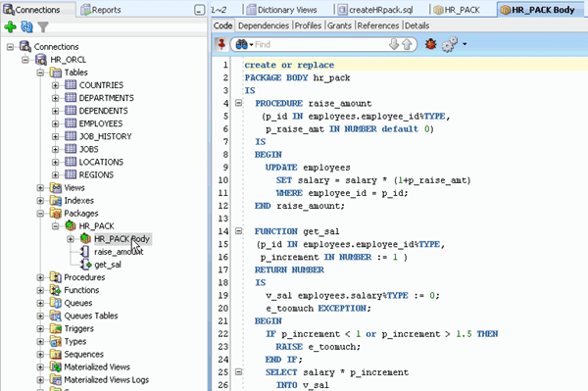This screenshot has width=588, height=391.
Task: Switch to the Dependencies tab
Action: pos(264,25)
